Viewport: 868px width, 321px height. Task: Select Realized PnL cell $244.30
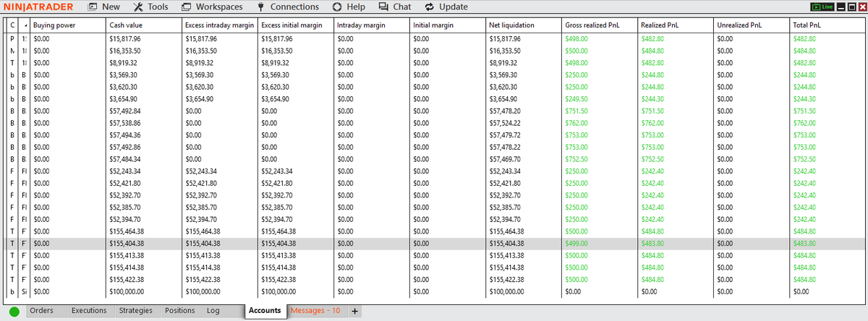point(676,99)
